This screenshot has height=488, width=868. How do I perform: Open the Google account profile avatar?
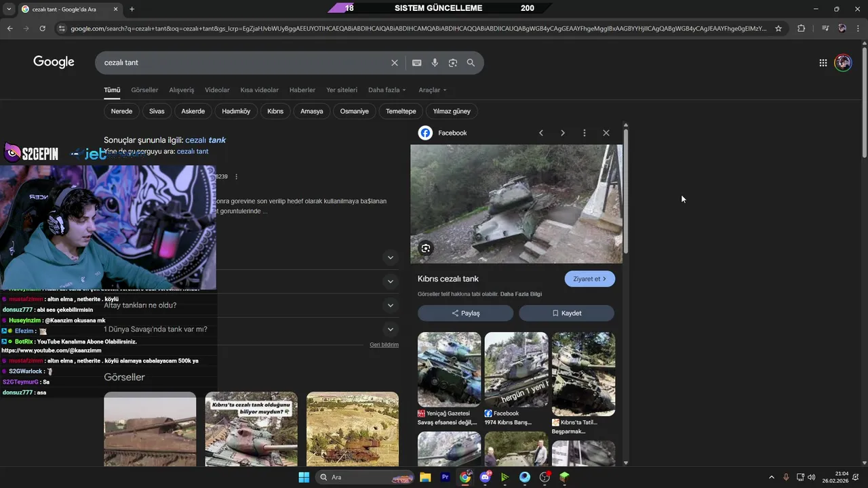[843, 62]
